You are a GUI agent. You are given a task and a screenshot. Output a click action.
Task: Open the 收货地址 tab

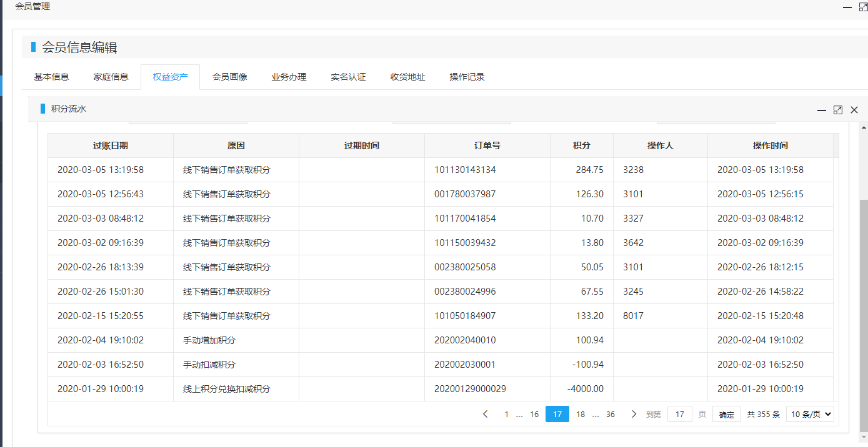tap(407, 77)
